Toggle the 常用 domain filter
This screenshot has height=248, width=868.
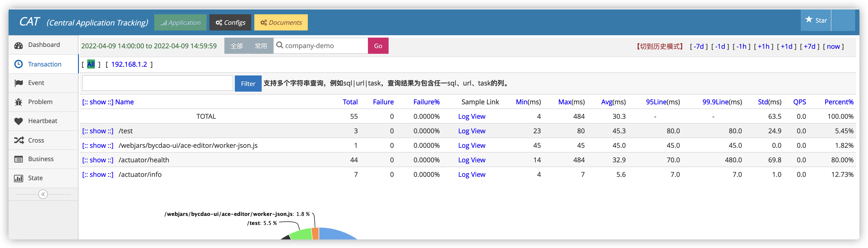click(x=261, y=46)
